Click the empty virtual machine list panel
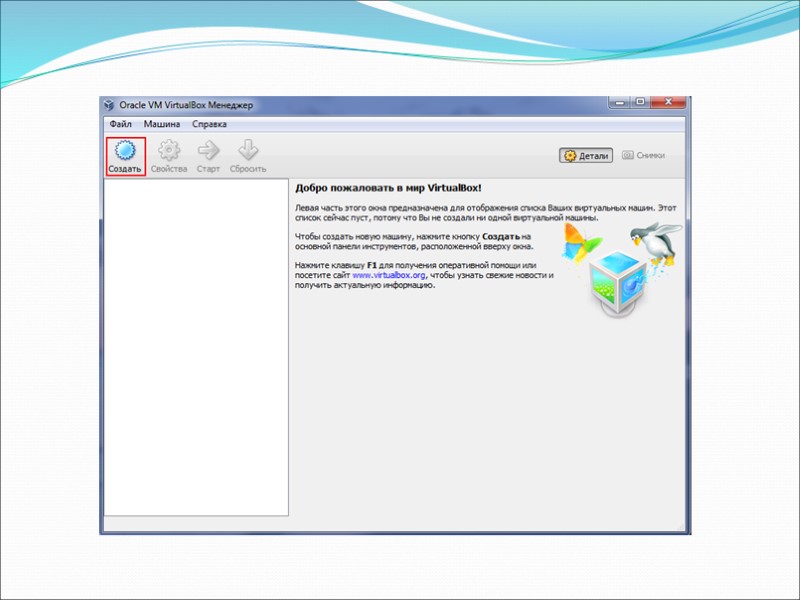Viewport: 800px width, 600px height. pos(196,347)
